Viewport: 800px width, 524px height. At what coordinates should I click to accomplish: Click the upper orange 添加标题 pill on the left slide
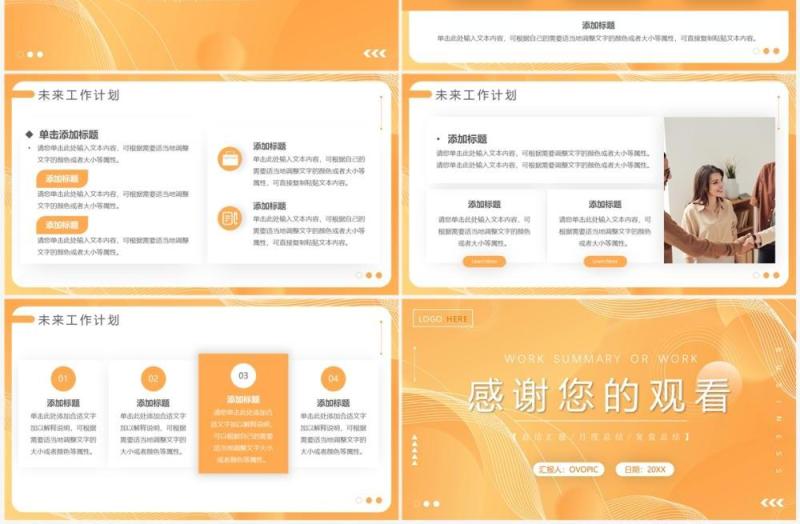point(62,179)
